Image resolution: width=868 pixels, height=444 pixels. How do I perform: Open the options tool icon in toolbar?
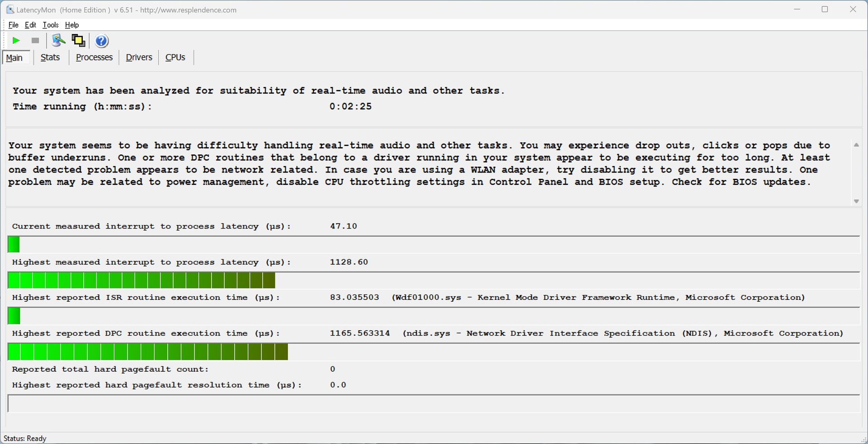tap(58, 41)
